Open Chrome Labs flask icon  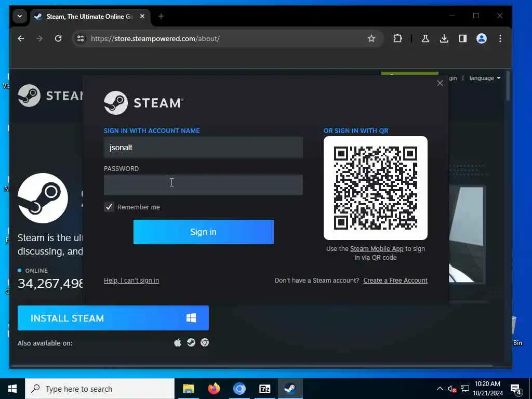tap(425, 38)
